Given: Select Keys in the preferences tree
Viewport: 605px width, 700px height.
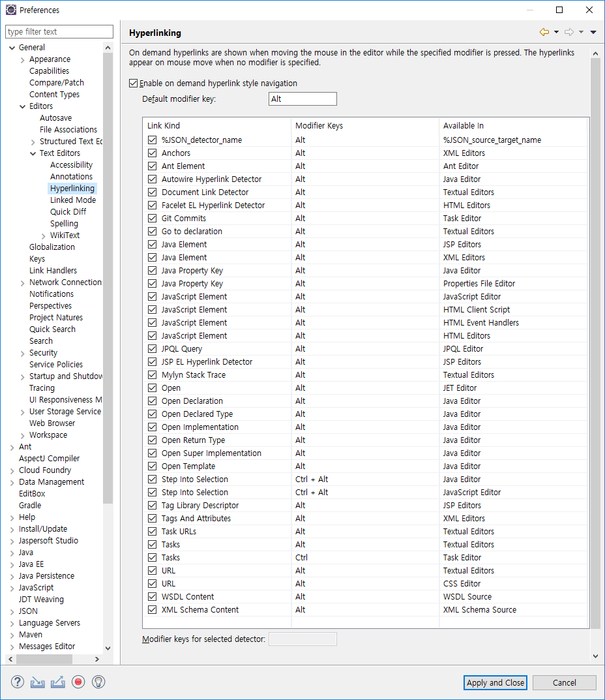Looking at the screenshot, I should click(37, 258).
